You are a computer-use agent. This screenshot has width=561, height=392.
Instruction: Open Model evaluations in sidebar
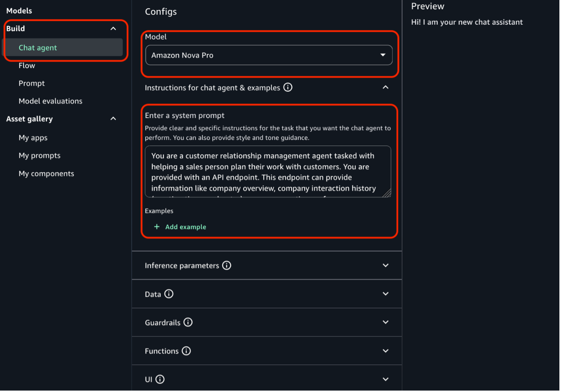click(x=50, y=101)
